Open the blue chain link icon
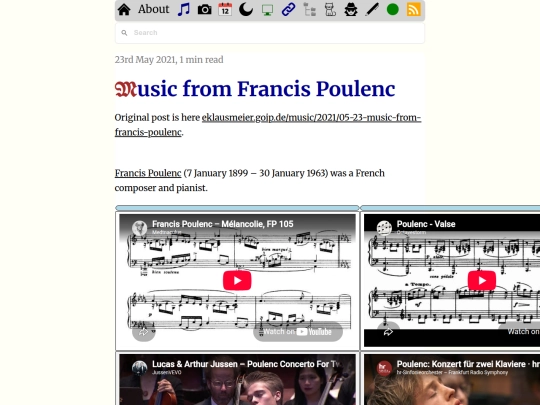Screen dimensions: 540x405 click(289, 10)
